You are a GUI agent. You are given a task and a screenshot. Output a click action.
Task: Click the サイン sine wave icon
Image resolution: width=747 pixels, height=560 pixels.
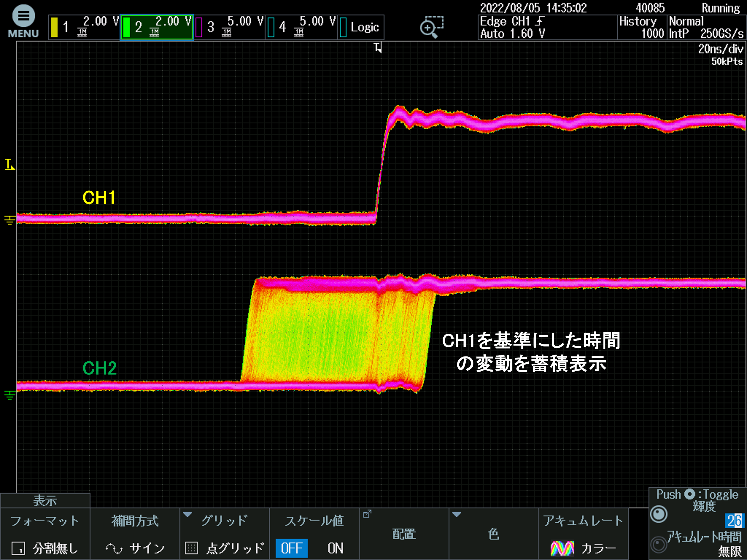pyautogui.click(x=114, y=549)
